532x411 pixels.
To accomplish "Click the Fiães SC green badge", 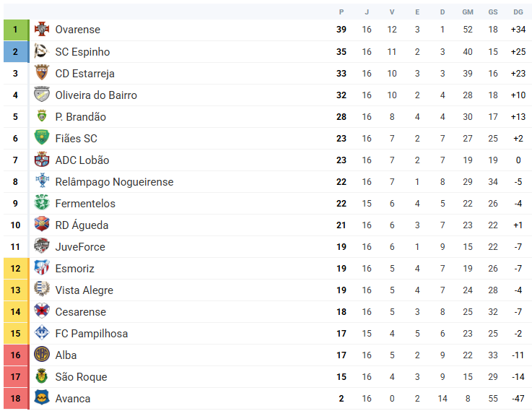I will pos(42,138).
